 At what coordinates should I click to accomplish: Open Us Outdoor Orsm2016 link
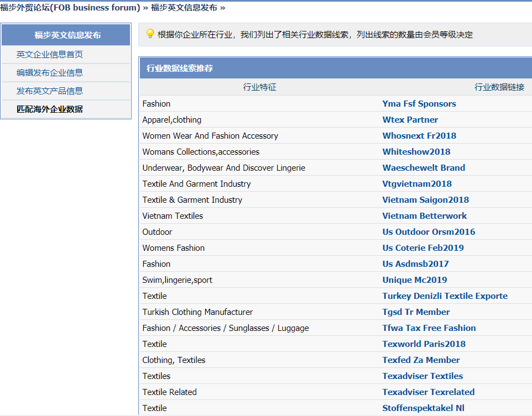pos(429,232)
